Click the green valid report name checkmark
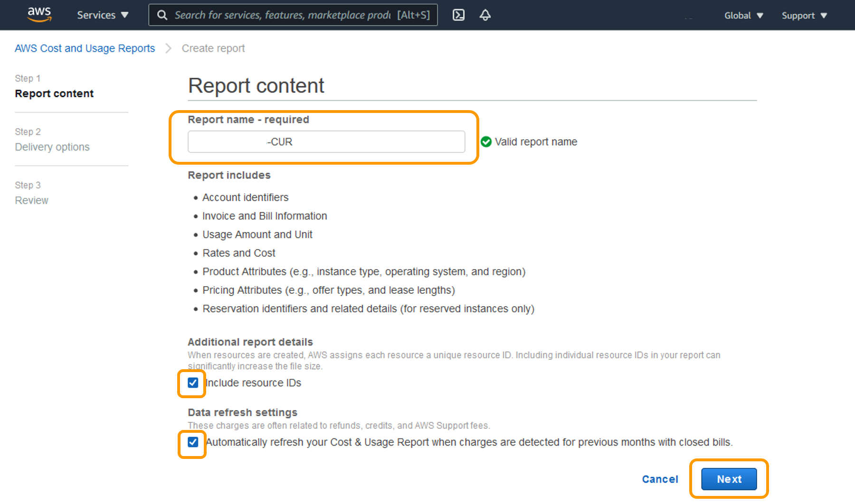 pos(486,142)
